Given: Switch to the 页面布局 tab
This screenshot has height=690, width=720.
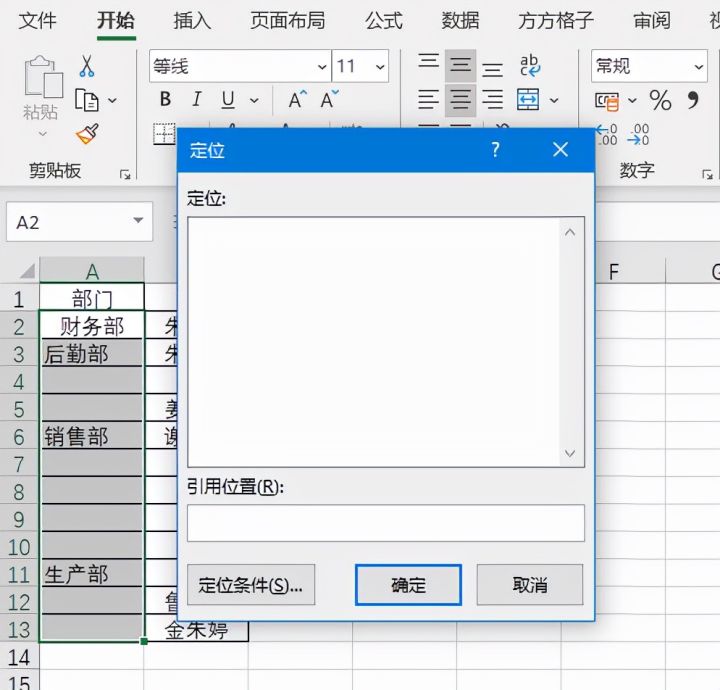Looking at the screenshot, I should [287, 21].
